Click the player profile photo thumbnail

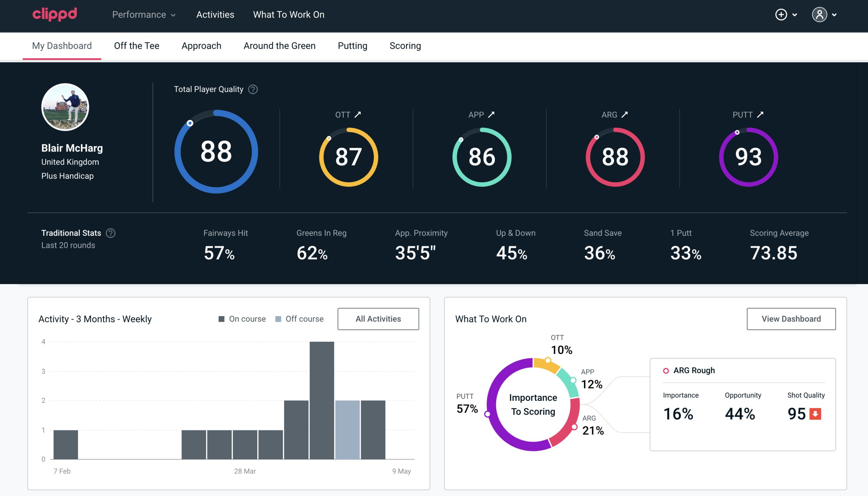[66, 106]
